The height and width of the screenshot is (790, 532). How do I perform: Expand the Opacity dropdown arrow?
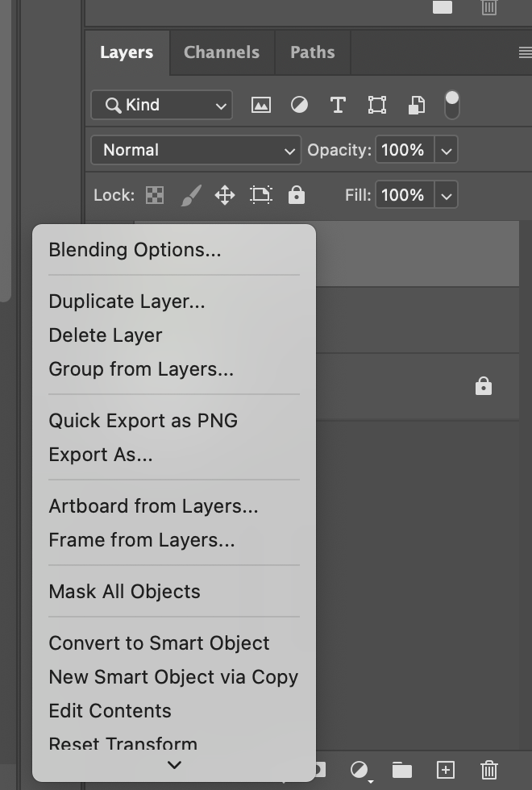coord(446,149)
